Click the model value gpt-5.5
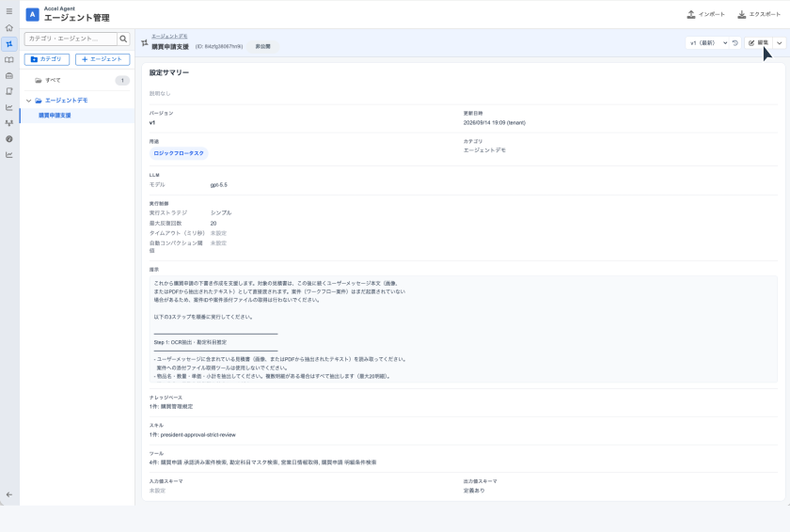790x532 pixels. coord(218,185)
